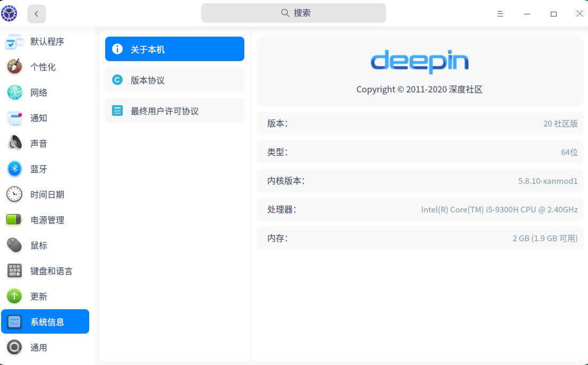Click the 20 社区版 value
This screenshot has height=365, width=588.
point(560,123)
